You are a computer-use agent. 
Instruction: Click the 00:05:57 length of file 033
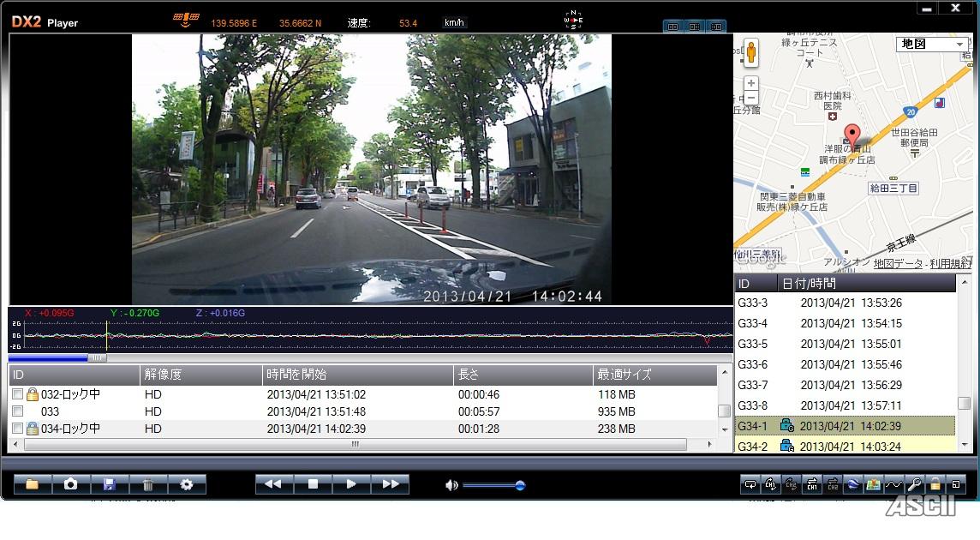point(479,411)
